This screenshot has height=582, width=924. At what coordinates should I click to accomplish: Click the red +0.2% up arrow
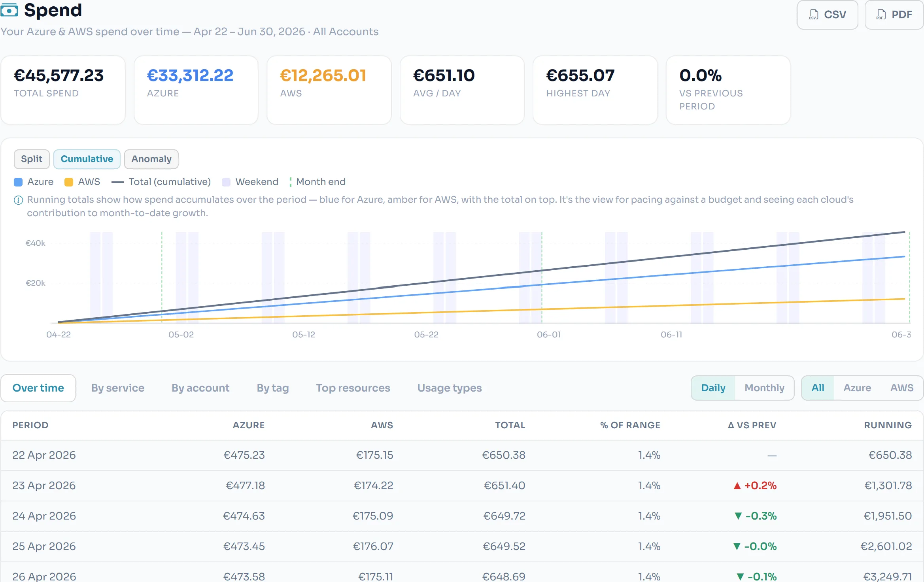pos(737,486)
